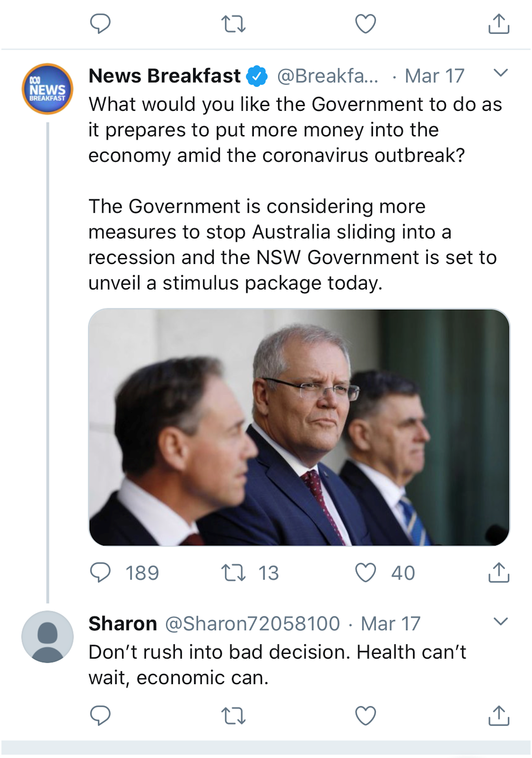
Task: Open Sharon's default profile avatar
Action: point(48,636)
